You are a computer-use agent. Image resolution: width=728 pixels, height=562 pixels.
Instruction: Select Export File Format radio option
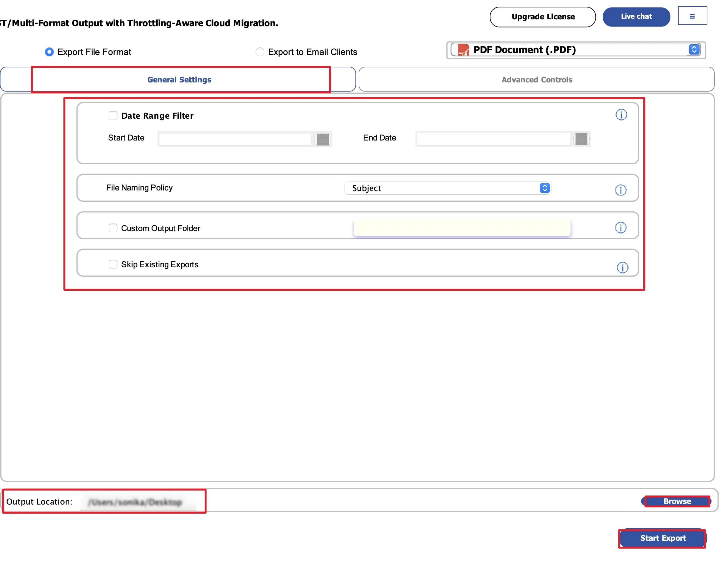point(49,52)
